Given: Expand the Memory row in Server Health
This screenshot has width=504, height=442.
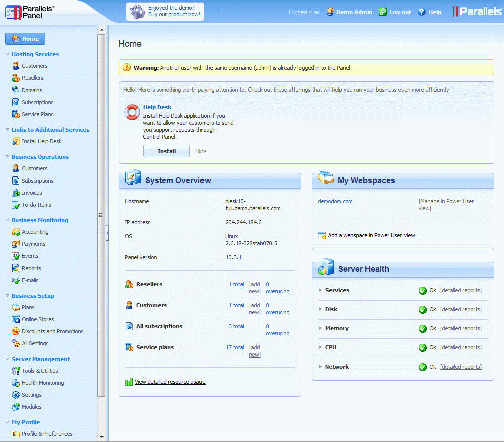Looking at the screenshot, I should [320, 328].
